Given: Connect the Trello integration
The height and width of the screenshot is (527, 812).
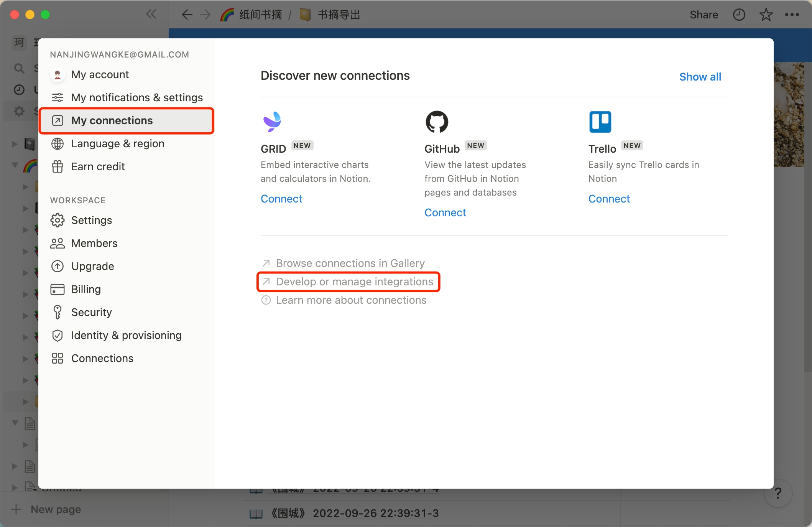Looking at the screenshot, I should tap(609, 199).
